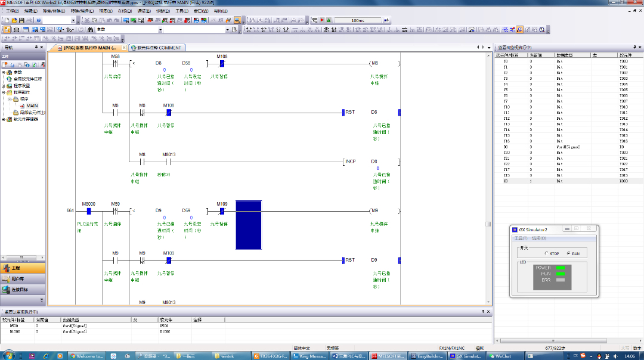Screen dimensions: 644x360
Task: Click the Copy icon next to scissors
Action: (94, 20)
